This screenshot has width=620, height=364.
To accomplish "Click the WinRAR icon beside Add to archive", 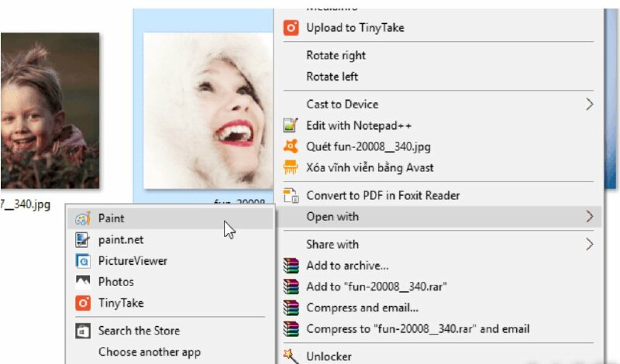I will click(291, 266).
